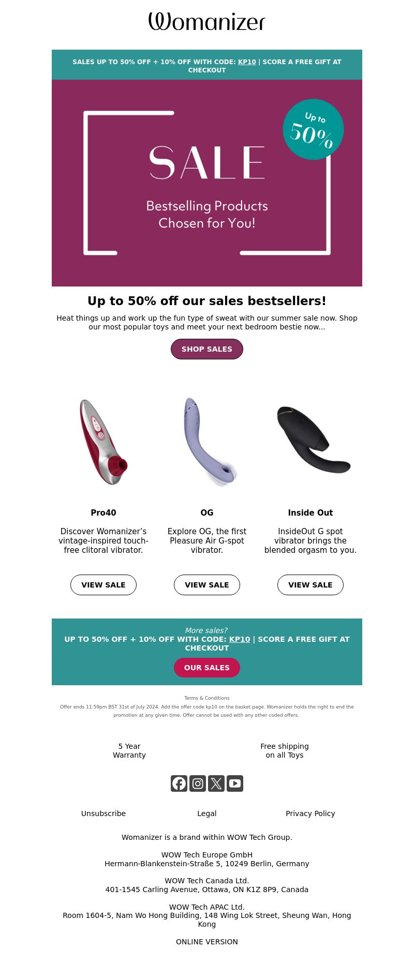Click the KP10 code in bottom banner
The width and height of the screenshot is (414, 980).
point(240,639)
